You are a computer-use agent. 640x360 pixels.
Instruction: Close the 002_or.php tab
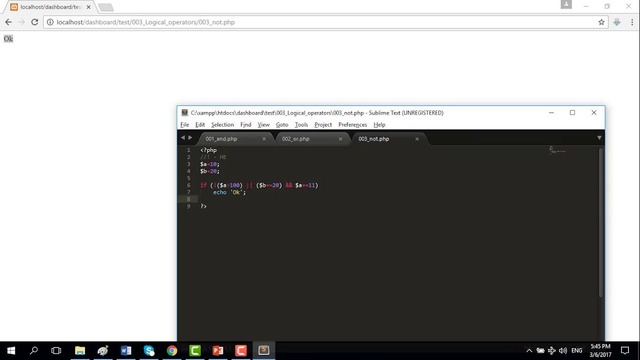[x=340, y=139]
